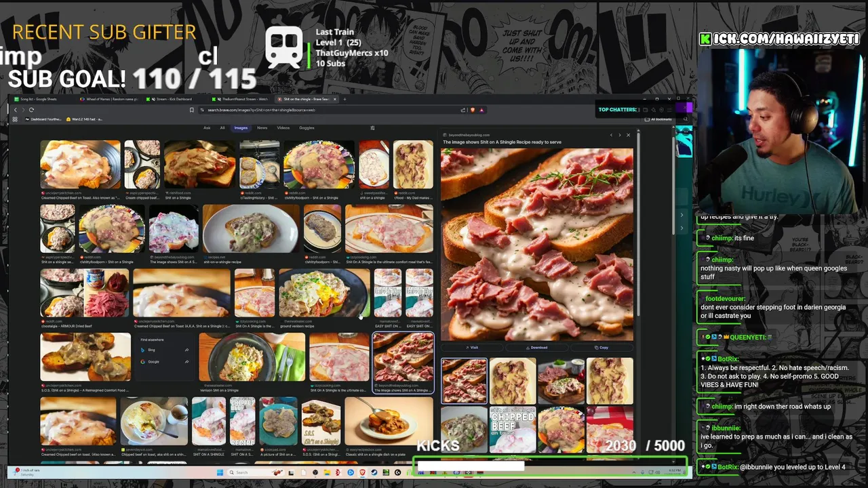Viewport: 868px width, 488px height.
Task: Open a new browser tab
Action: click(344, 99)
